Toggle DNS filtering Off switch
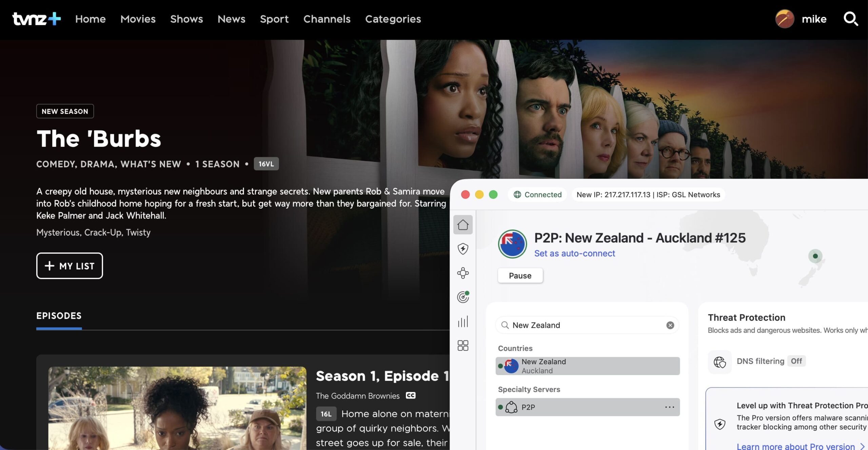The height and width of the screenshot is (450, 868). tap(796, 361)
